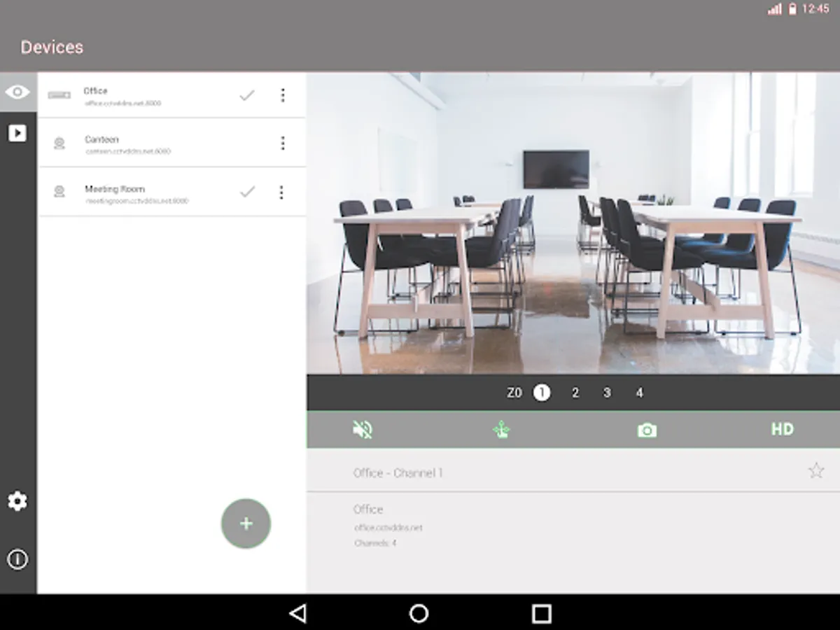
Task: Click the signal strength icon in status bar
Action: (x=774, y=9)
